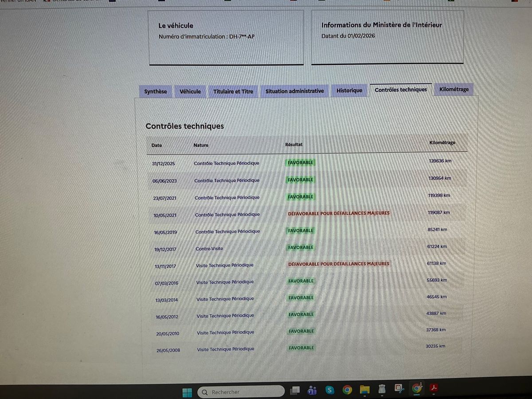532x399 pixels.
Task: Go to the Situation administrative tab
Action: (x=294, y=91)
